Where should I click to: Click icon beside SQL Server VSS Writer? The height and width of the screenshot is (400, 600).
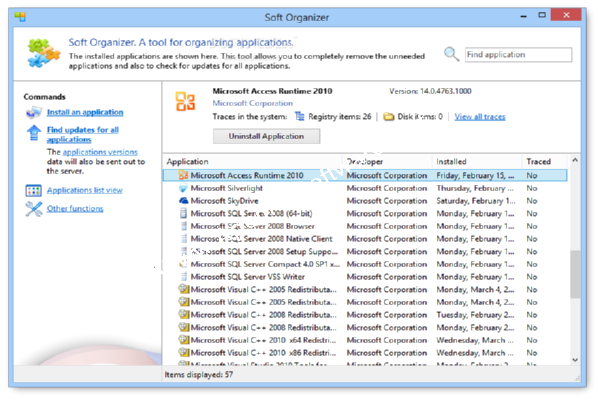184,276
